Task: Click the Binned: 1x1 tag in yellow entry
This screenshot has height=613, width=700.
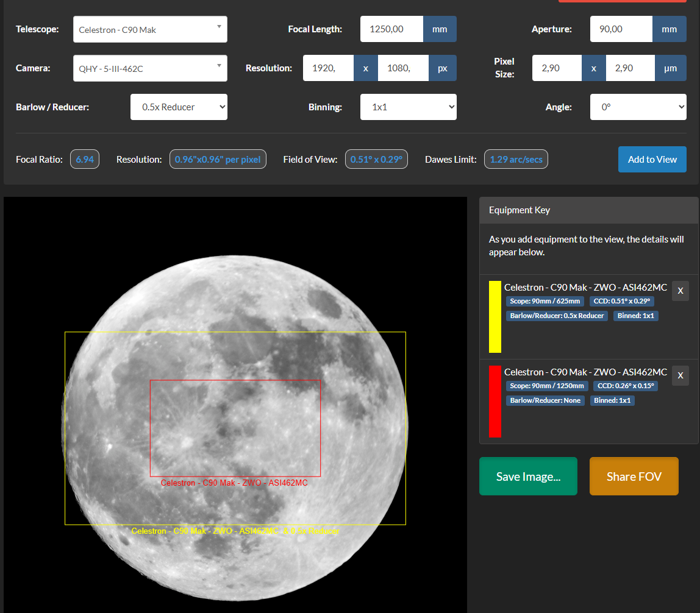Action: 636,316
